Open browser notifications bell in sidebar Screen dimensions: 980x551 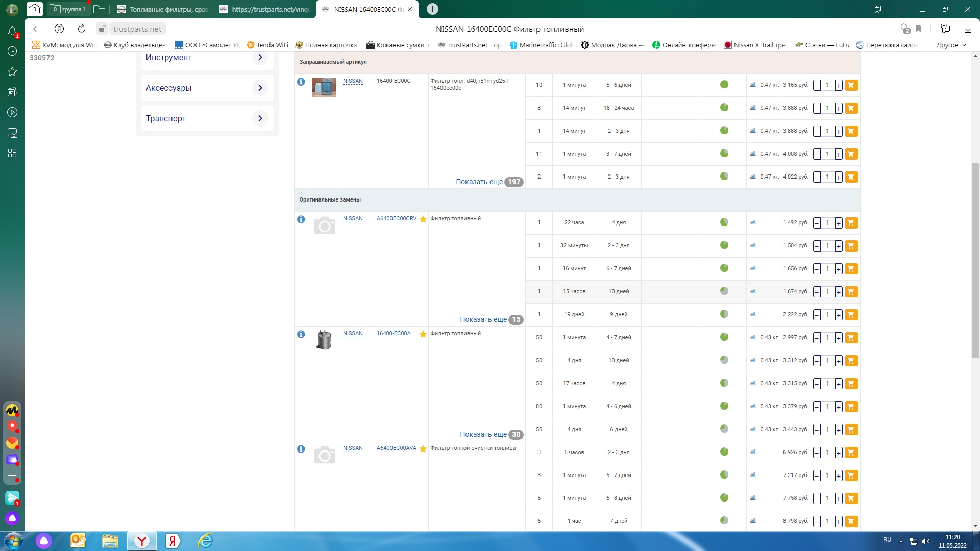pyautogui.click(x=12, y=32)
